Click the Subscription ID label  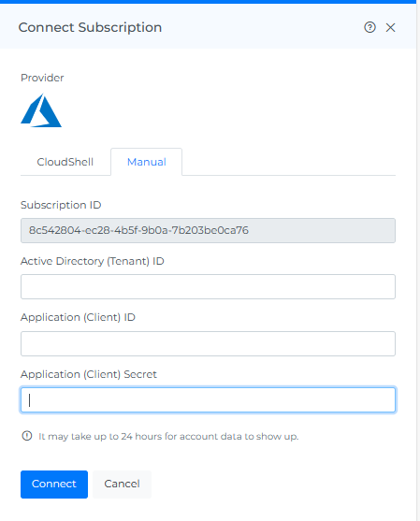click(61, 205)
